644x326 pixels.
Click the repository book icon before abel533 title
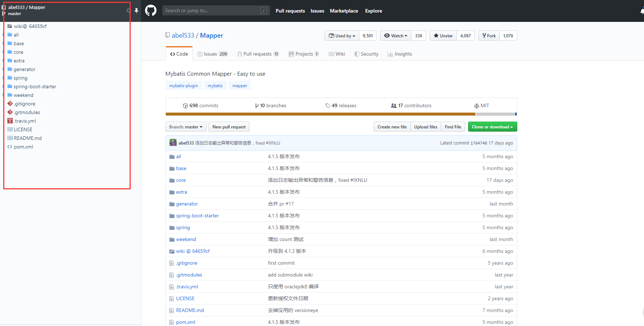point(168,35)
